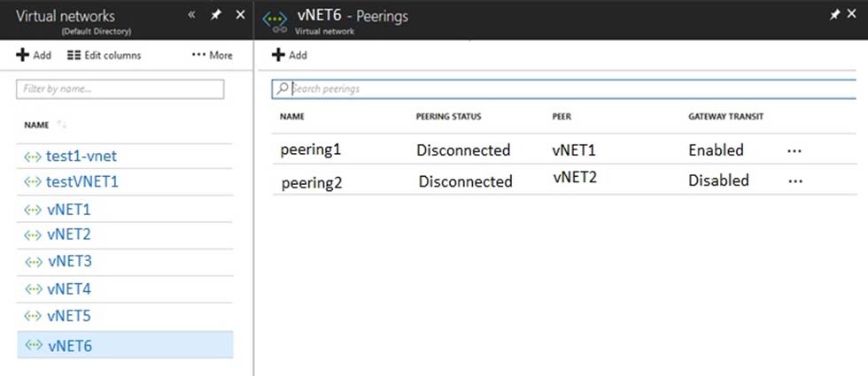Open the peering1 entry
868x376 pixels.
pyautogui.click(x=311, y=150)
